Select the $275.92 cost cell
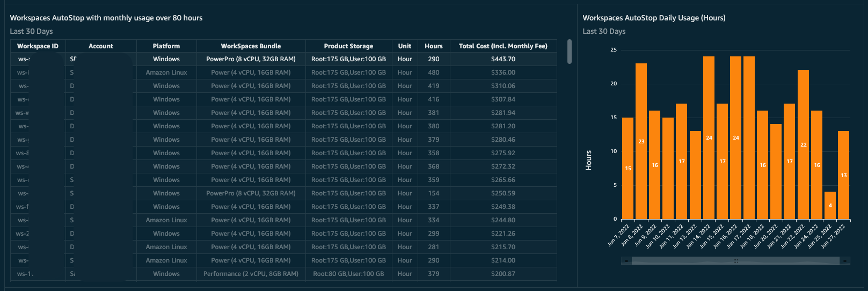The height and width of the screenshot is (291, 868). pyautogui.click(x=503, y=153)
